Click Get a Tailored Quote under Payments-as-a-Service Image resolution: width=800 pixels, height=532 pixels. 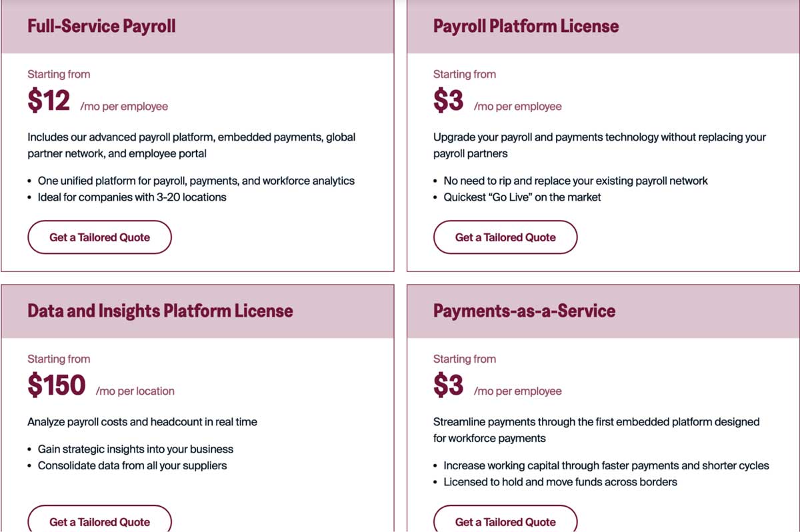coord(505,521)
